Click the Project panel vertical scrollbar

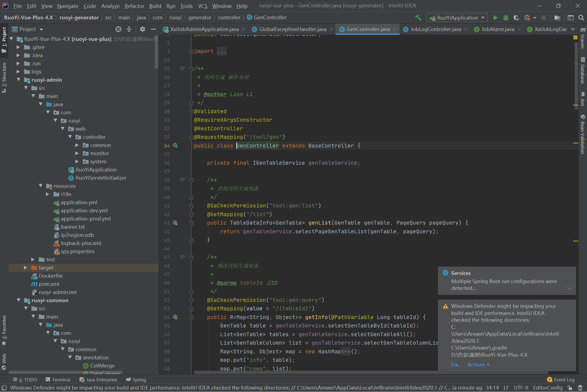coord(156,52)
